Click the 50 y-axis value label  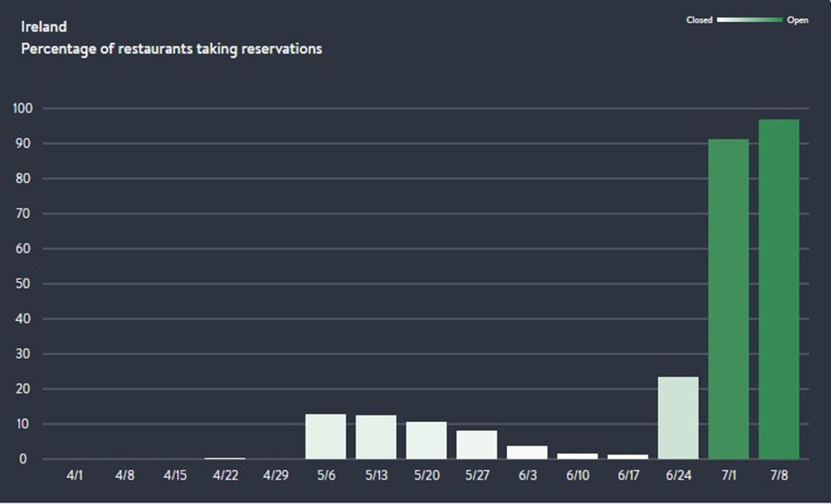pos(24,284)
